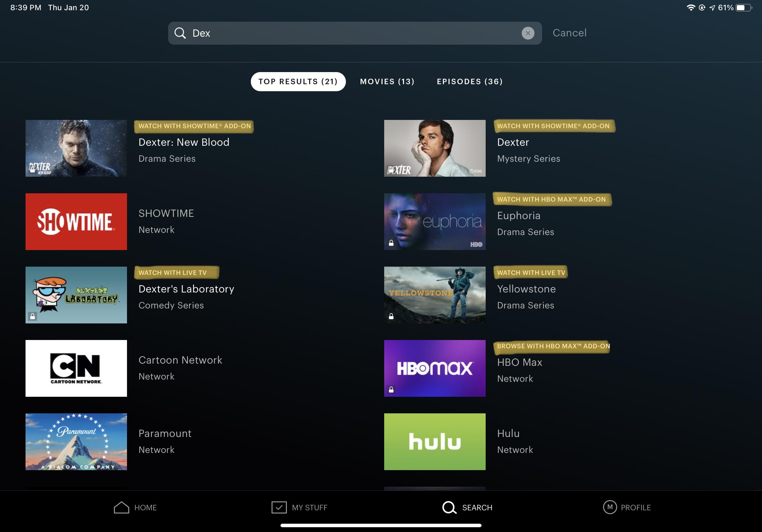Screen dimensions: 762x532
Task: Select the Paramount network logo tile
Action: [x=76, y=441]
